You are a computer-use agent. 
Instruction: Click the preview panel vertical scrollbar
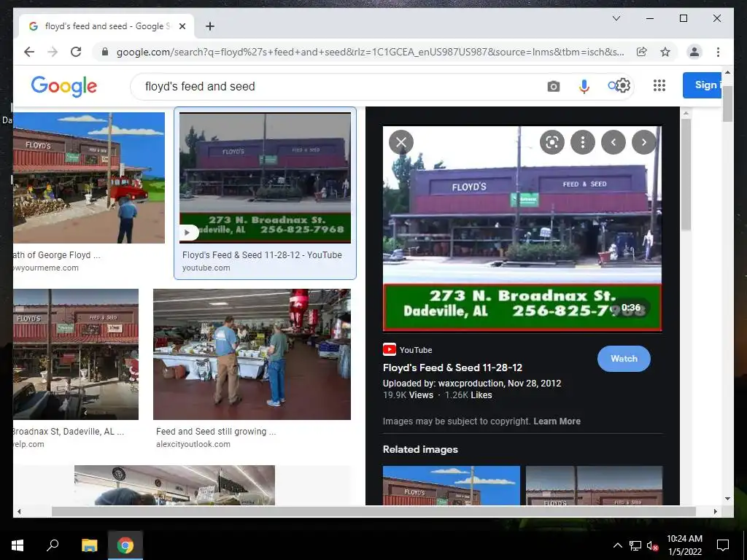coord(686,175)
